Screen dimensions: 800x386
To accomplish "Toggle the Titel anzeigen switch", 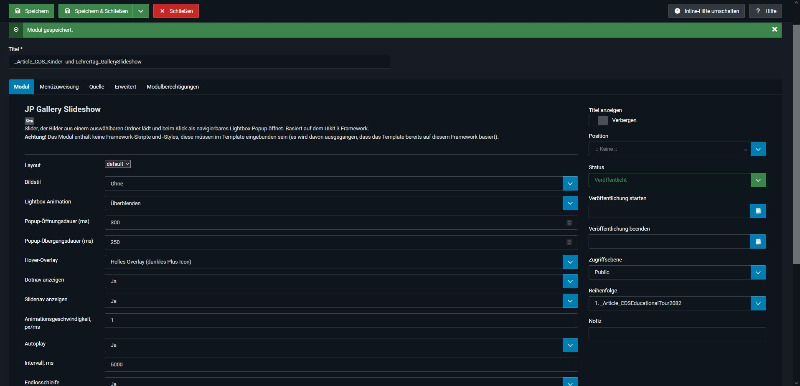I will pyautogui.click(x=598, y=120).
